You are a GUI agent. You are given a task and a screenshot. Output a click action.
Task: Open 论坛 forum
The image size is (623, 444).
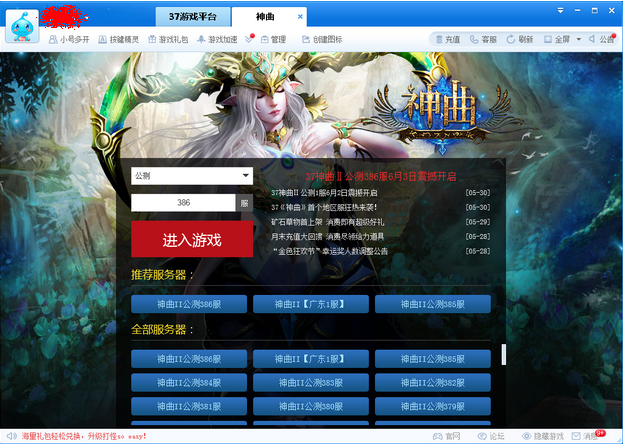[491, 436]
